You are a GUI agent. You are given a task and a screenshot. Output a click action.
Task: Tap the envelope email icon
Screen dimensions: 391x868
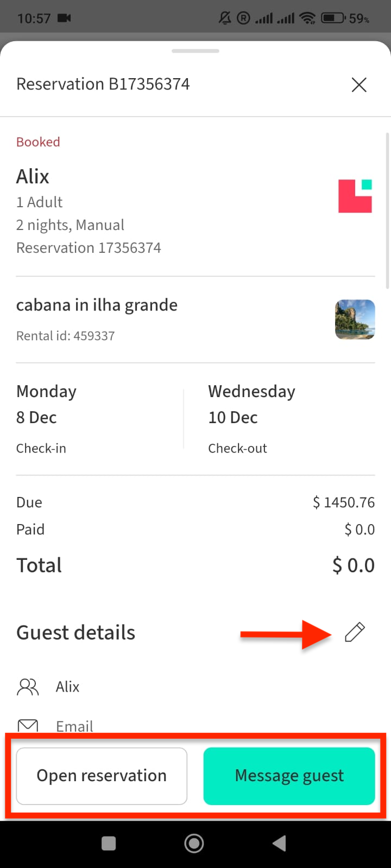tap(28, 725)
